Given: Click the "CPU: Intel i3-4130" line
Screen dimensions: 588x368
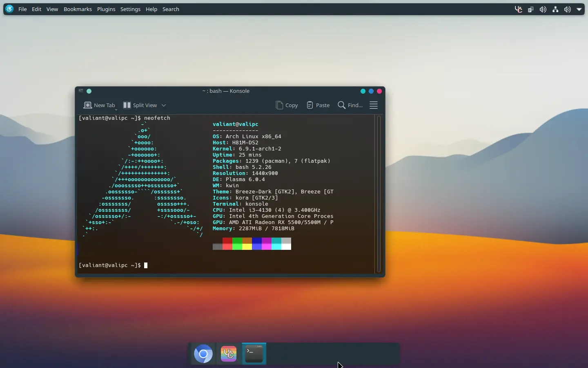Looking at the screenshot, I should (267, 210).
